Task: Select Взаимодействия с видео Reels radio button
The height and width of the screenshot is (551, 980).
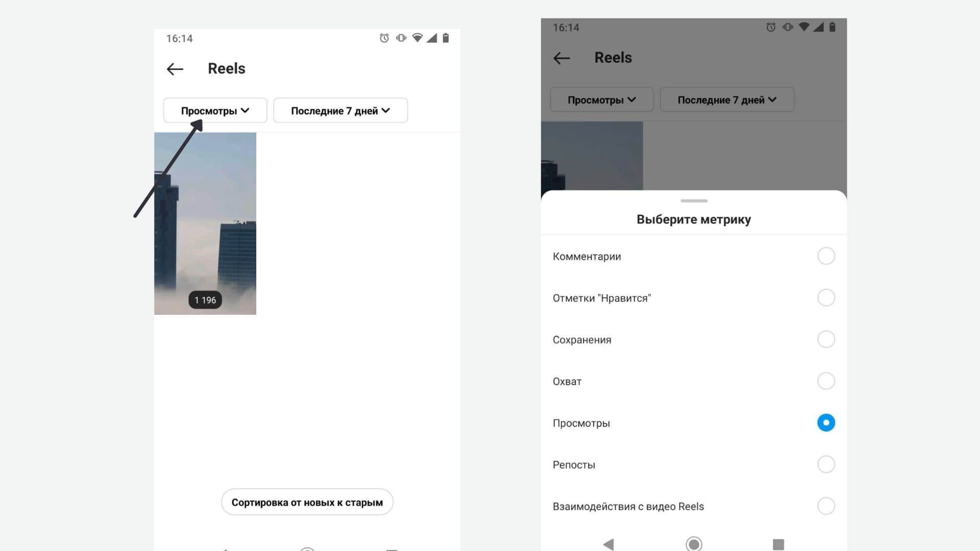Action: [826, 506]
